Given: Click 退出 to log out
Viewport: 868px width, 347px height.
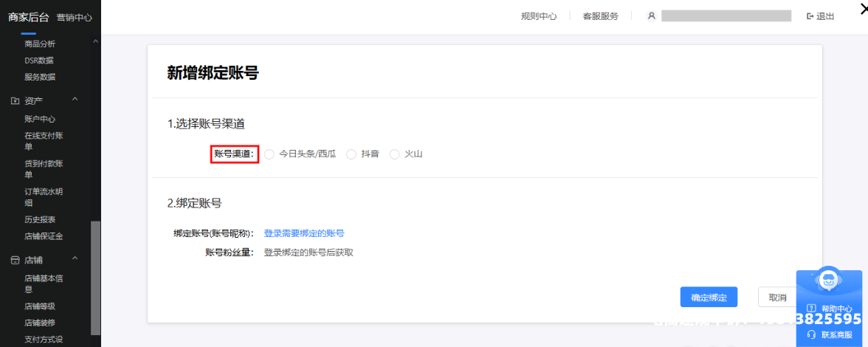Looking at the screenshot, I should pos(821,16).
